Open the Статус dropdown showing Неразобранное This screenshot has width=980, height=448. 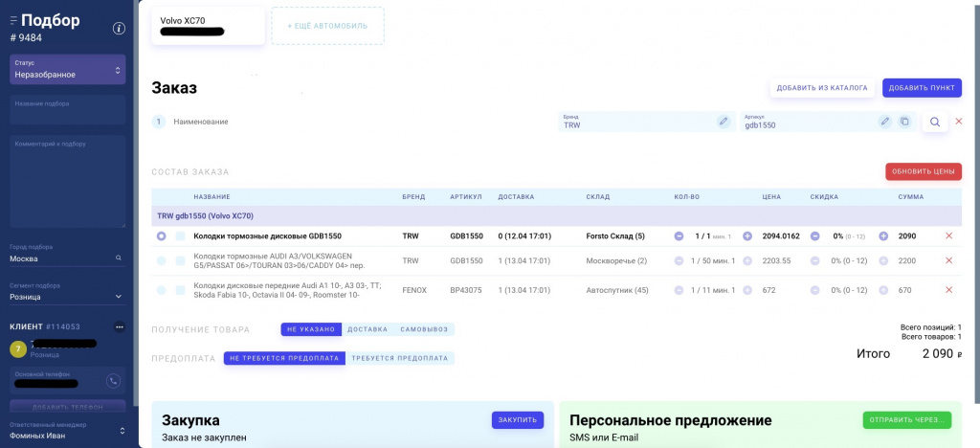(x=67, y=69)
